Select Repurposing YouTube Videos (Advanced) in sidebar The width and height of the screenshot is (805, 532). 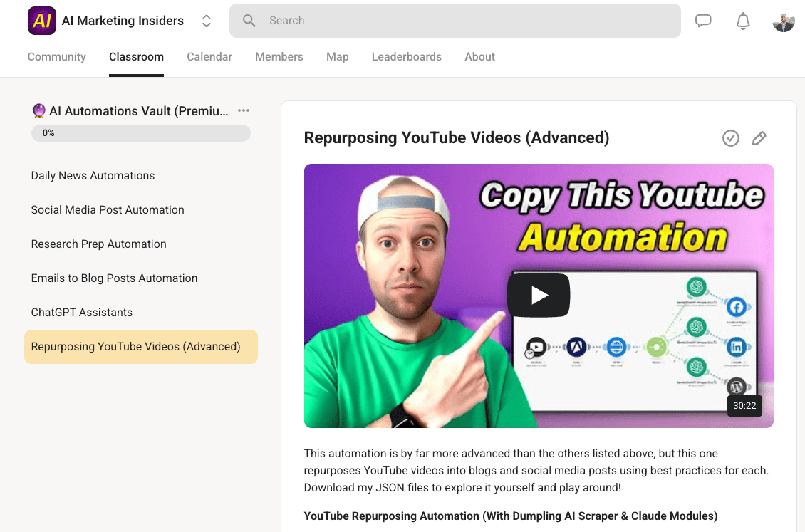[140, 347]
